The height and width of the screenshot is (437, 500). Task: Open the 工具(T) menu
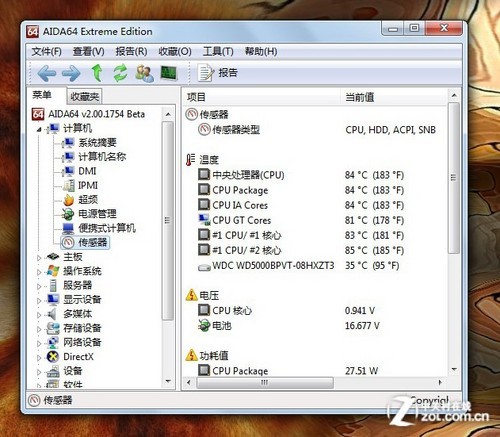point(218,51)
